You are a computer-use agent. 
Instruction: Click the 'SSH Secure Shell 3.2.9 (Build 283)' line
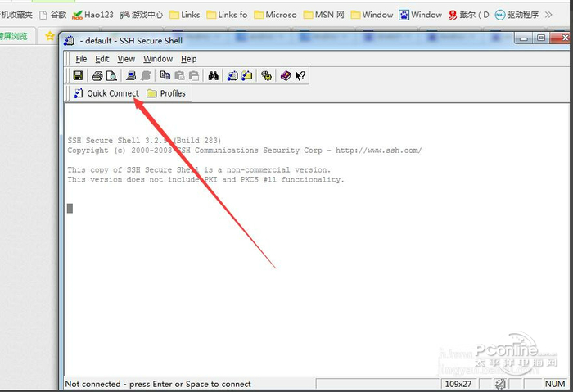coord(144,140)
